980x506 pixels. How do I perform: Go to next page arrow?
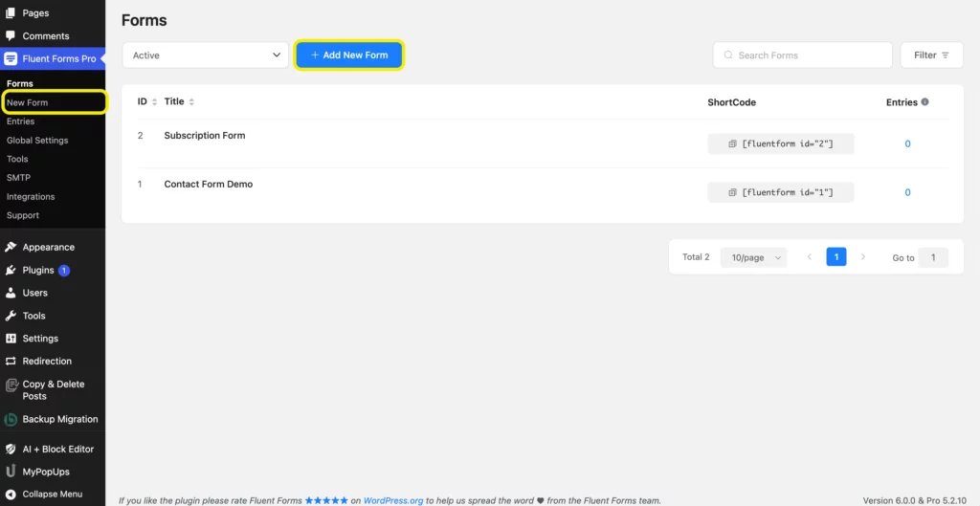click(863, 256)
